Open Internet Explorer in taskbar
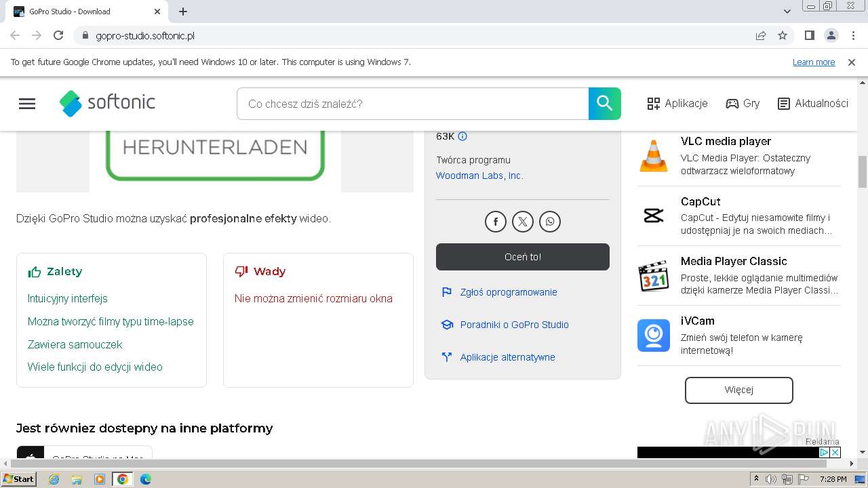Viewport: 868px width, 488px height. coord(54,479)
